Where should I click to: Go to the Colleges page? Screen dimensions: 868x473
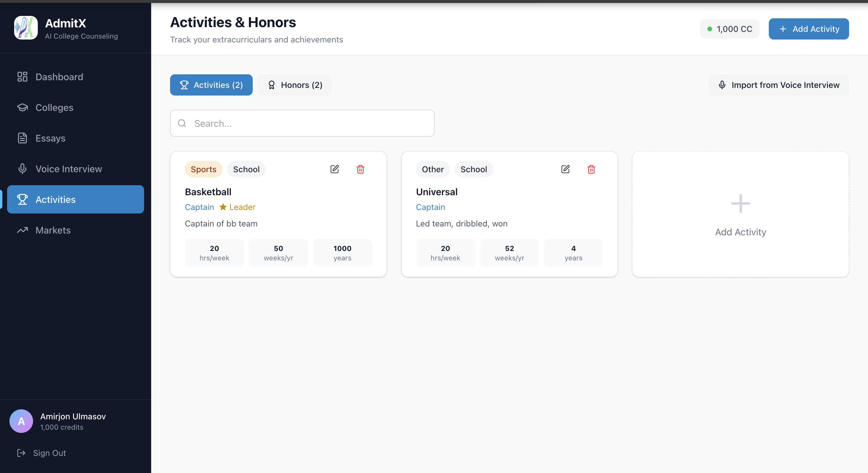pyautogui.click(x=54, y=107)
